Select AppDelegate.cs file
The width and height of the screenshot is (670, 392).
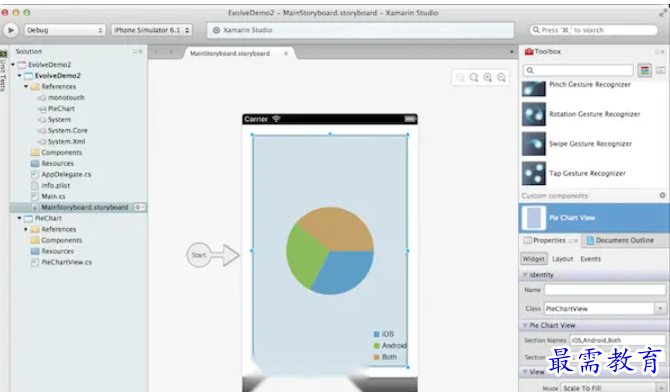(x=66, y=174)
